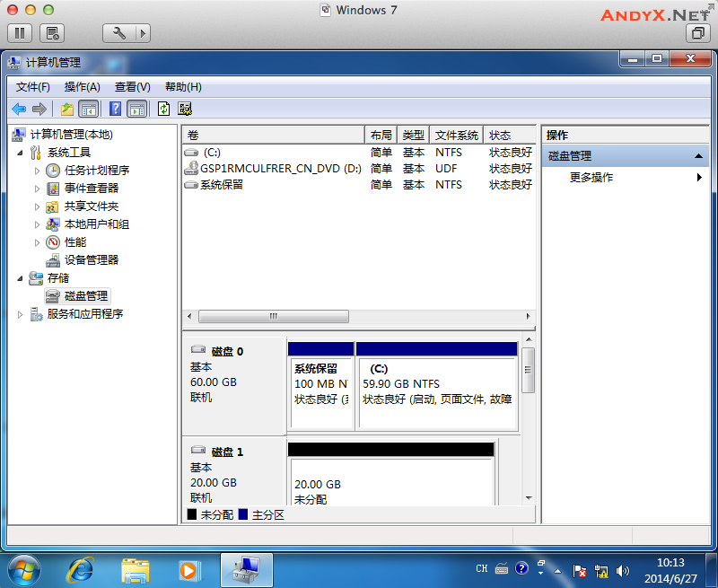
Task: Click the refresh toolbar icon
Action: pos(163,109)
